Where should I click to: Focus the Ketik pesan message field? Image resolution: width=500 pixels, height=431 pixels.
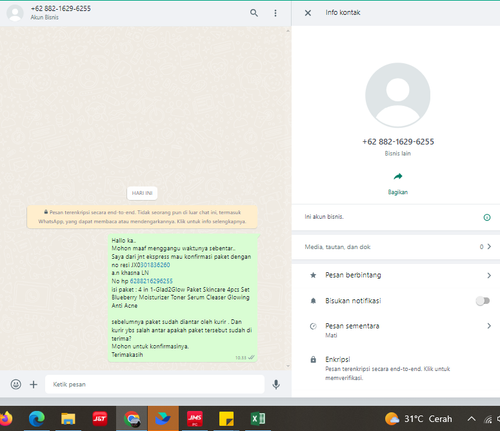[155, 384]
